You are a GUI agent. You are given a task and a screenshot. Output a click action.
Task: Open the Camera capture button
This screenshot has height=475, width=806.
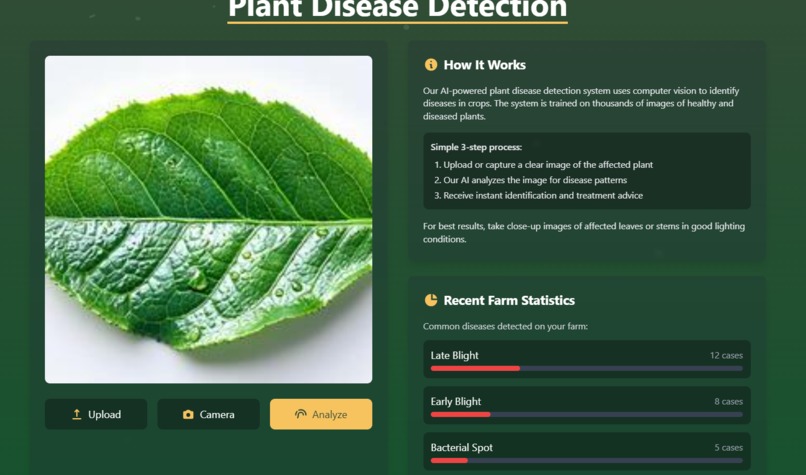[208, 414]
